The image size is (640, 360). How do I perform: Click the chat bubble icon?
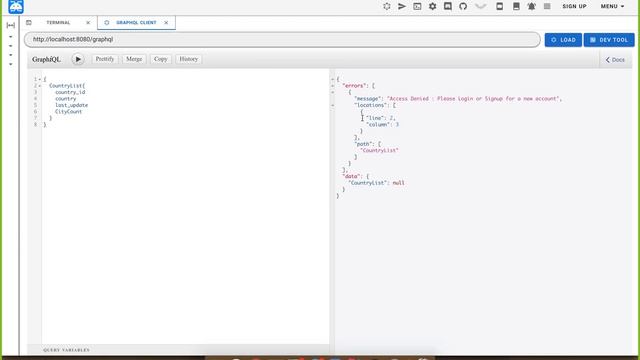click(448, 6)
